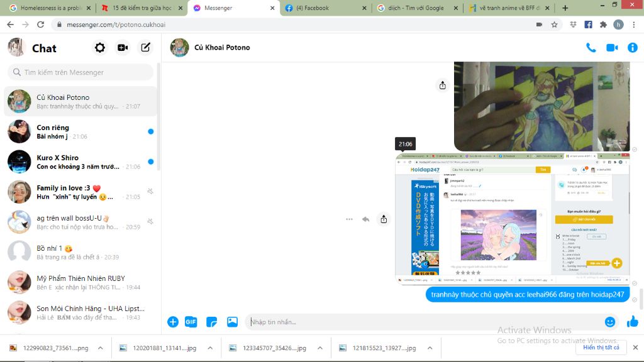The image size is (644, 362).
Task: Open the hoidap247 screenshot thumbnail
Action: click(x=512, y=219)
